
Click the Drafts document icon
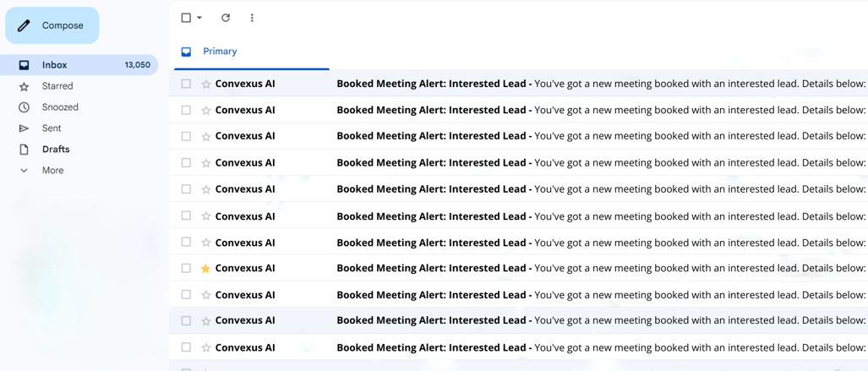pyautogui.click(x=24, y=150)
